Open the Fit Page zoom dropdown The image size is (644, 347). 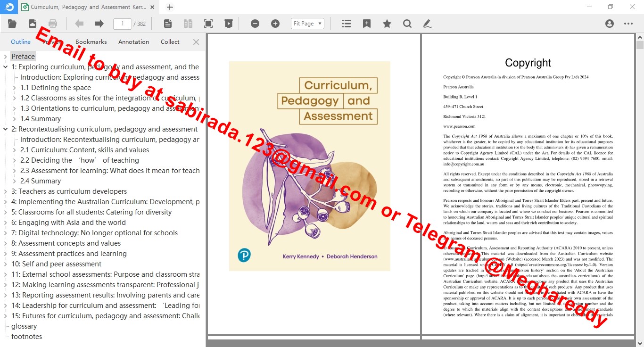[x=307, y=24]
